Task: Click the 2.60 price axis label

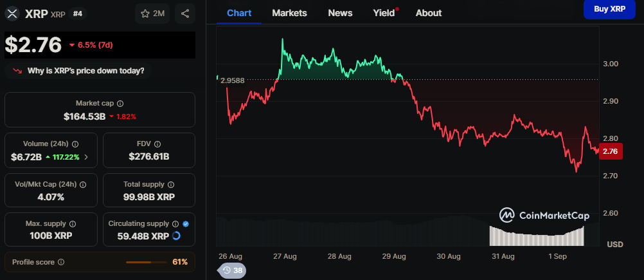Action: click(611, 213)
